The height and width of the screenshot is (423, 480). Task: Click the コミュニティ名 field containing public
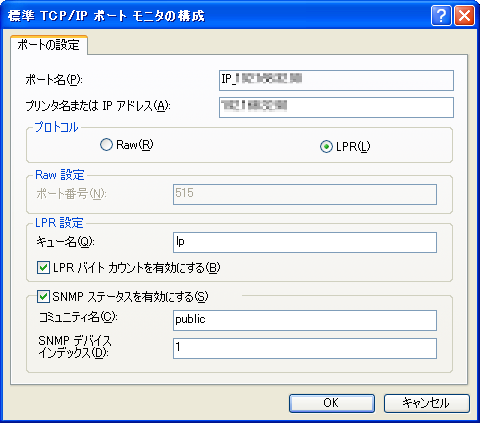click(305, 320)
